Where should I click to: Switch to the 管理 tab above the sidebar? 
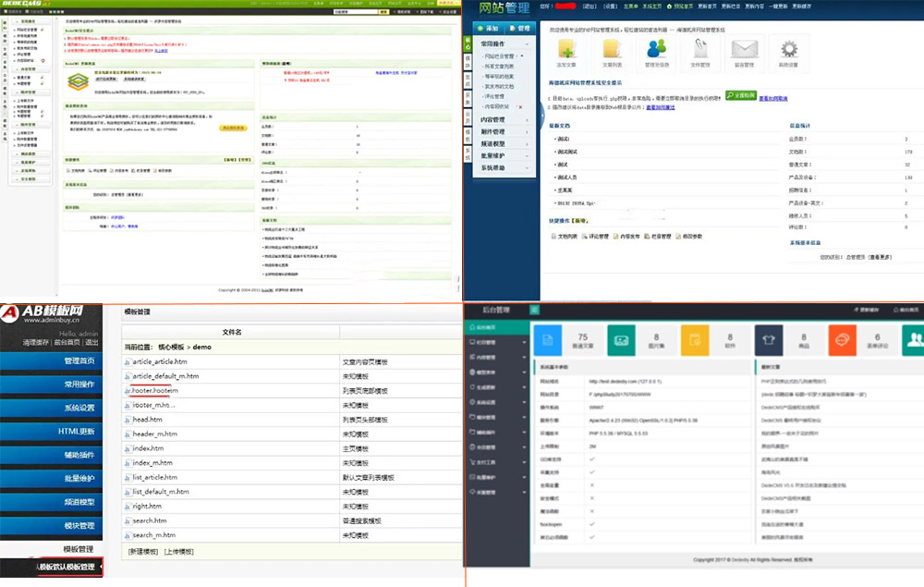[x=519, y=29]
